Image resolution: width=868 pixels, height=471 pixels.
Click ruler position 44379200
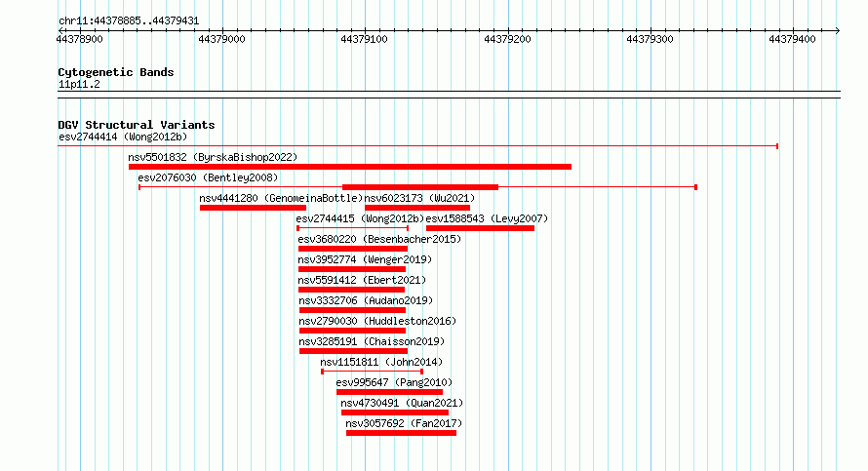point(507,39)
